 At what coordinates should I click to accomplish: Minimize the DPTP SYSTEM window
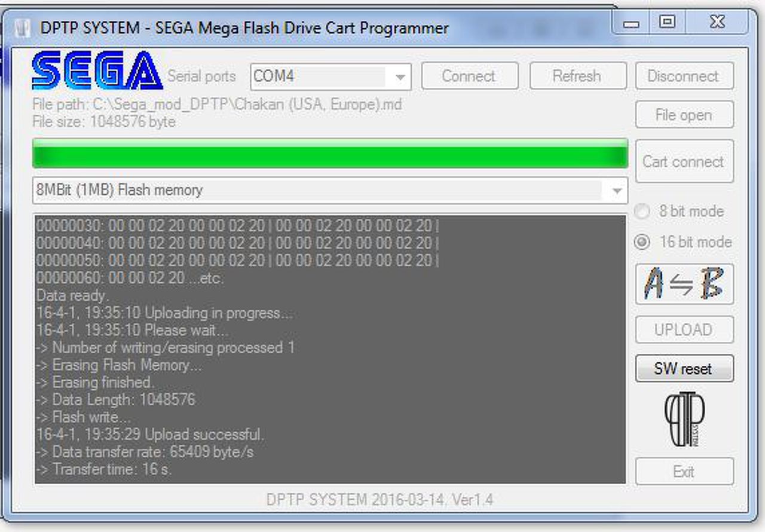(x=632, y=23)
